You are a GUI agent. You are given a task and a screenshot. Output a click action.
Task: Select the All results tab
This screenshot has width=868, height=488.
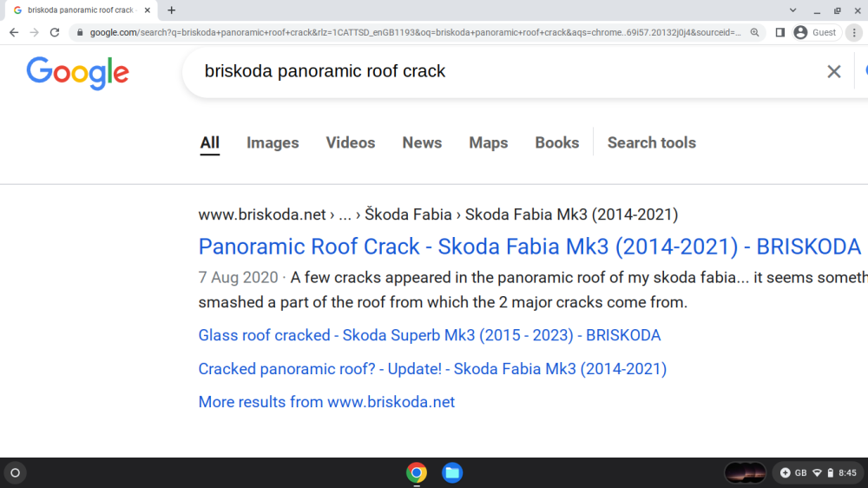(x=209, y=143)
